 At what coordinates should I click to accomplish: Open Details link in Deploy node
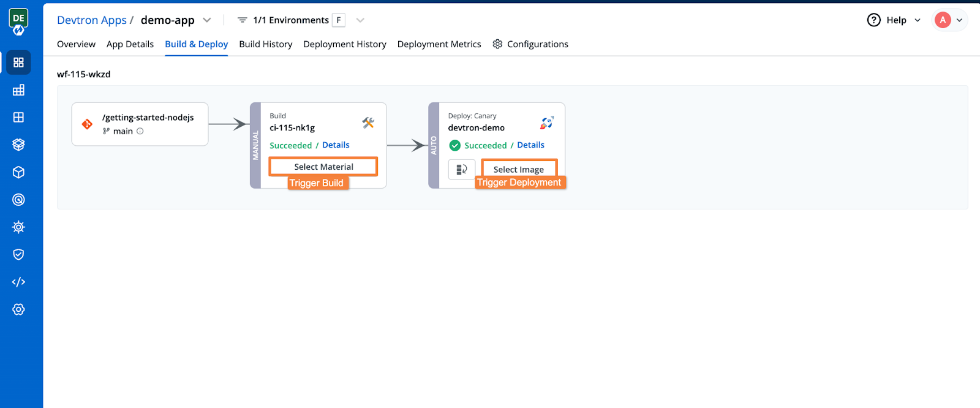pos(530,145)
